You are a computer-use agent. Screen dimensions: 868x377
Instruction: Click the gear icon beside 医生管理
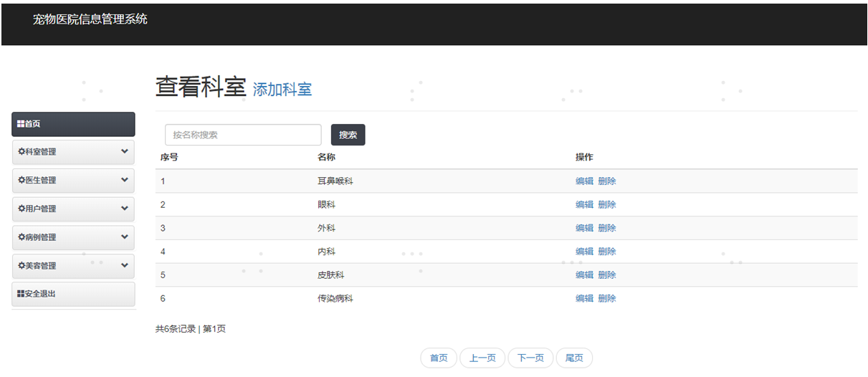point(22,181)
